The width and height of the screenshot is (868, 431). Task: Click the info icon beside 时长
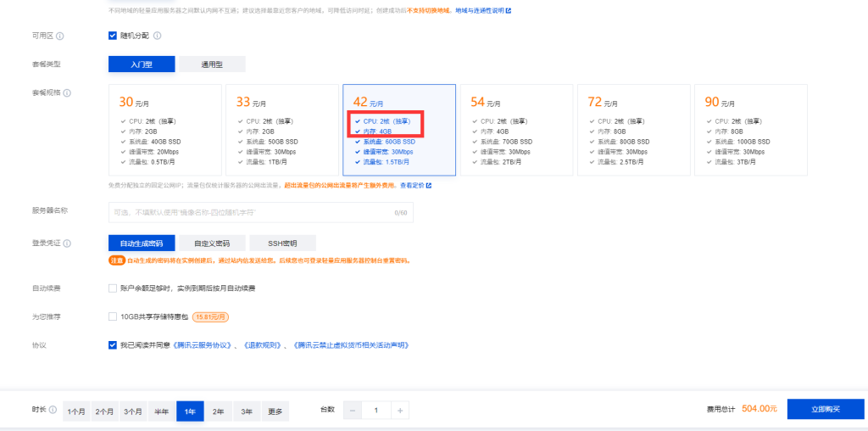click(x=53, y=410)
